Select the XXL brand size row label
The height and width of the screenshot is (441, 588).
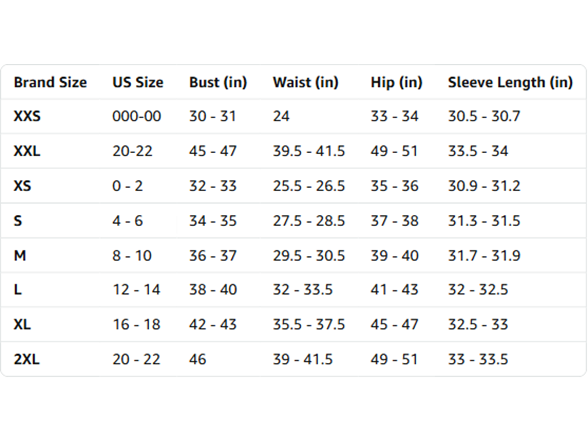27,151
